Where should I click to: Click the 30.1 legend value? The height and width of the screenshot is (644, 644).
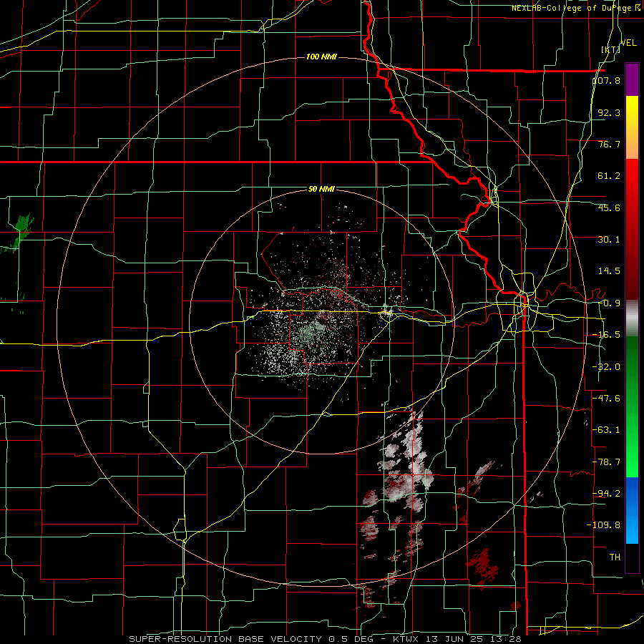(609, 240)
